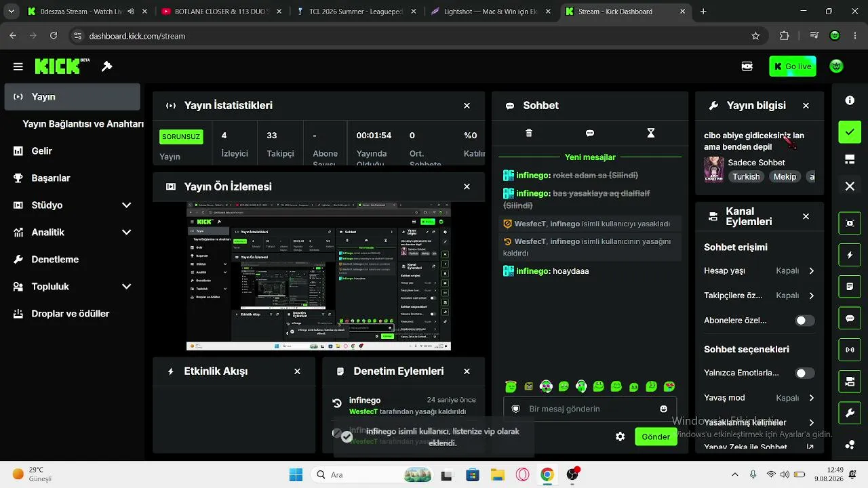Open the Hesap yaşı setting
The height and width of the screenshot is (488, 868).
759,271
